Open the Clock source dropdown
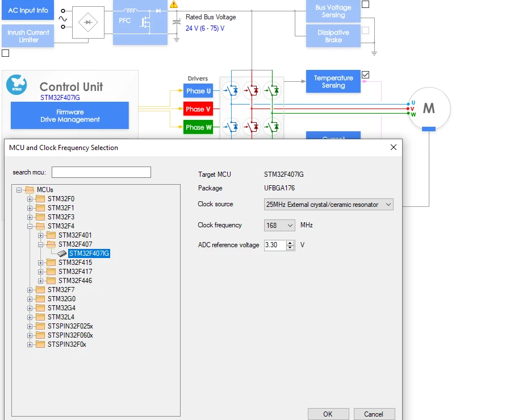510x420 pixels. pos(328,205)
